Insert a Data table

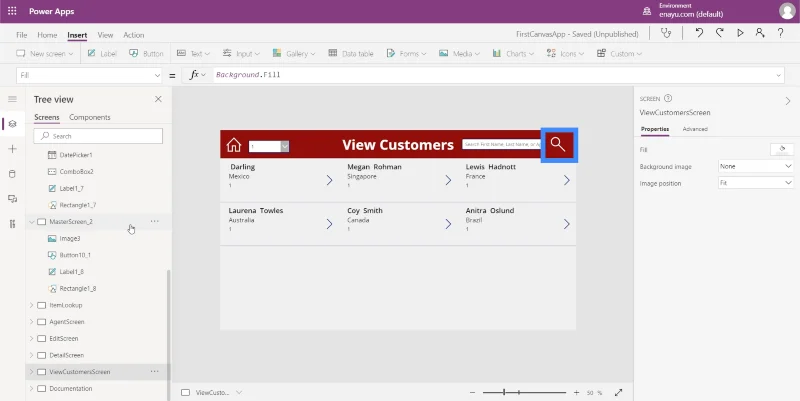(351, 54)
